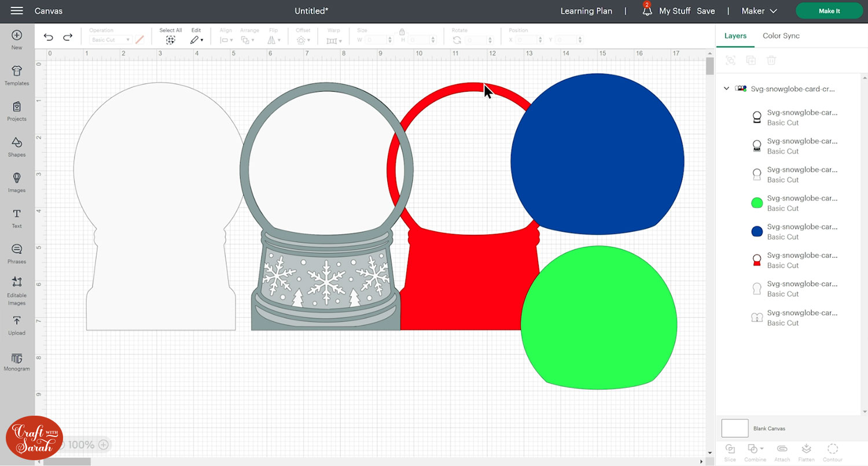Click the Undo arrow
The height and width of the screenshot is (466, 868).
click(x=49, y=38)
